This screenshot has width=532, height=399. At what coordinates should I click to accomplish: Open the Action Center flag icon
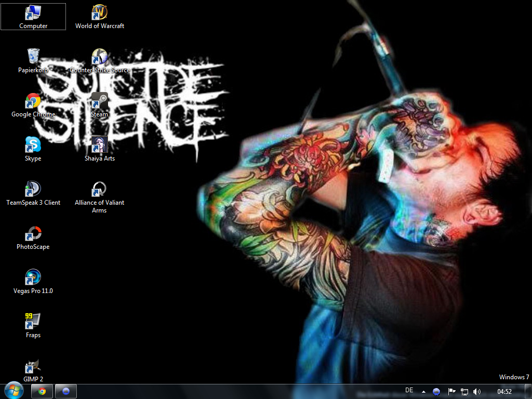pos(451,392)
